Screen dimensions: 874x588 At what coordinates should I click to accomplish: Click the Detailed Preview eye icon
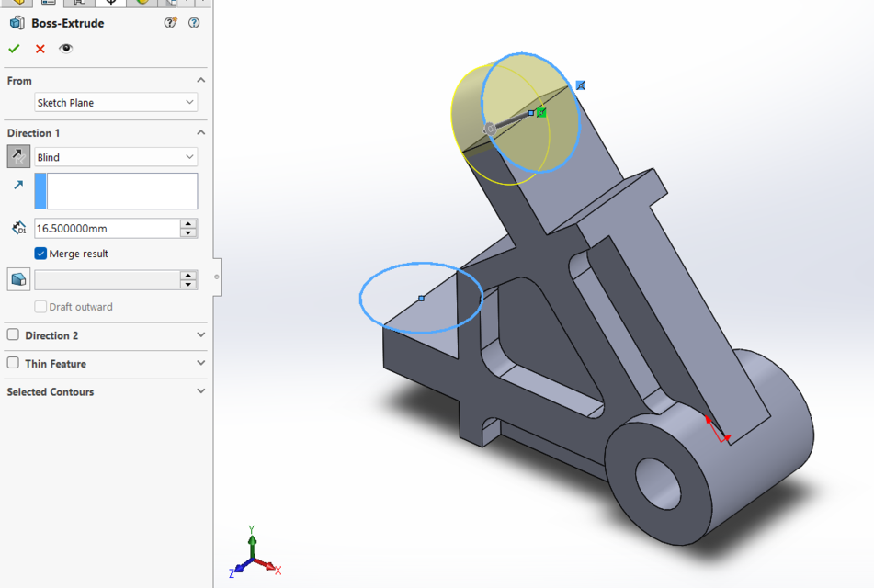tap(66, 48)
